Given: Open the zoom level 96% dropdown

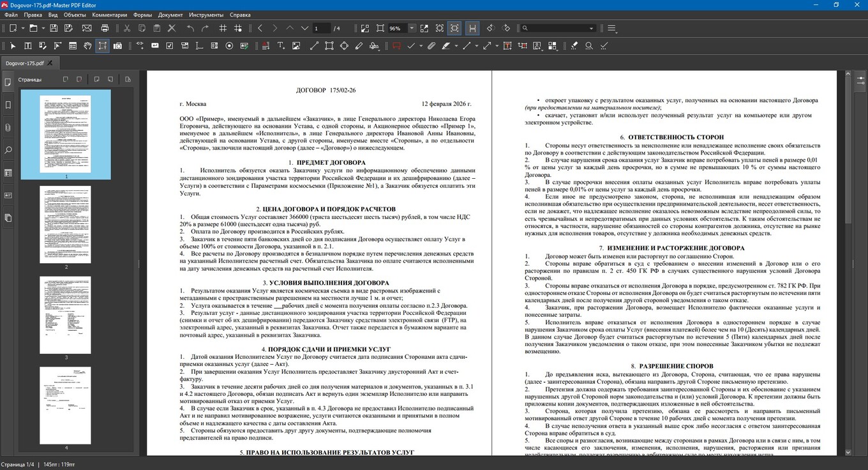Looking at the screenshot, I should click(412, 28).
